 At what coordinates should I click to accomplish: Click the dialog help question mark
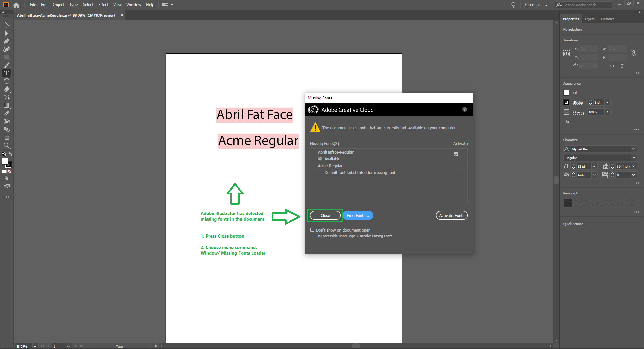pyautogui.click(x=465, y=109)
